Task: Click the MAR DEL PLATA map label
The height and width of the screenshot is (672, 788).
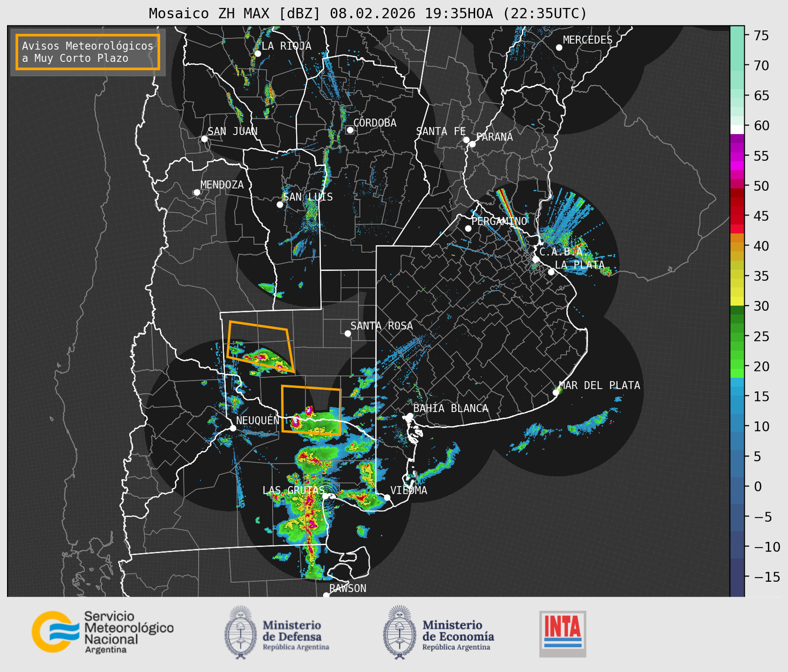Action: [x=599, y=385]
